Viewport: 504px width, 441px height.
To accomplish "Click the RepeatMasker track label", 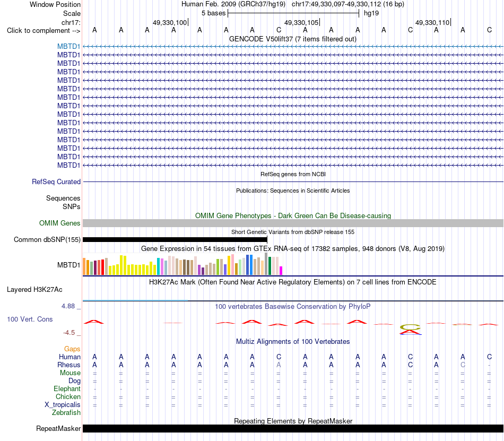I will tap(58, 428).
